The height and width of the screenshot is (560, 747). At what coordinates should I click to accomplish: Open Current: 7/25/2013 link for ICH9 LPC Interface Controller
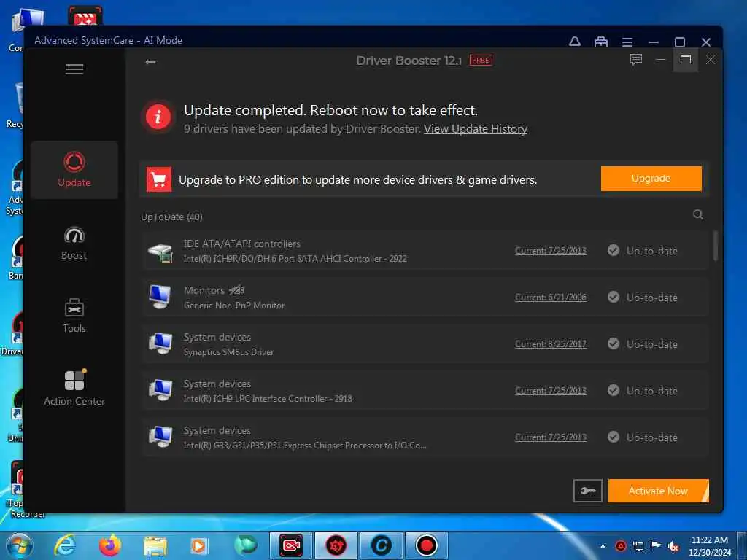551,391
